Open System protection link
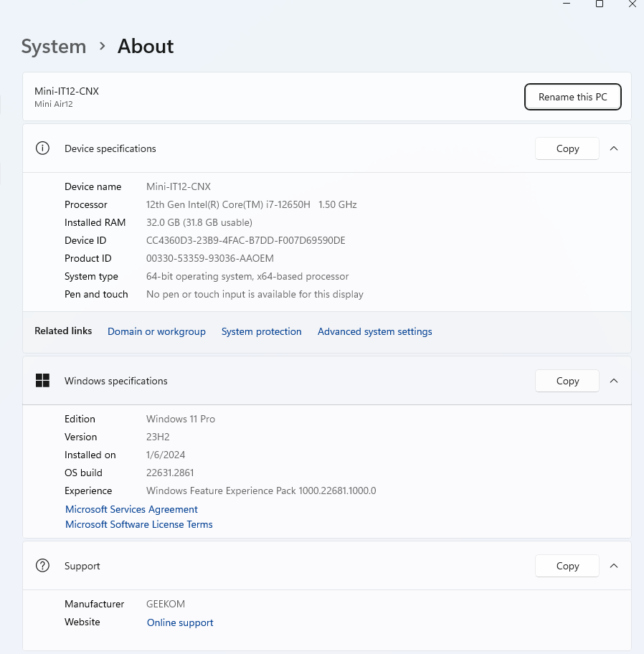 [261, 331]
